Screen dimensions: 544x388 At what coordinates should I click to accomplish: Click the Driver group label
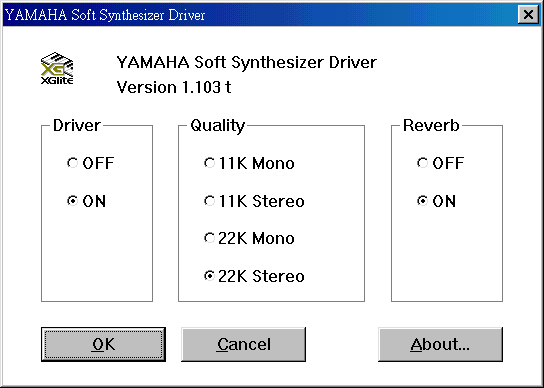click(77, 125)
